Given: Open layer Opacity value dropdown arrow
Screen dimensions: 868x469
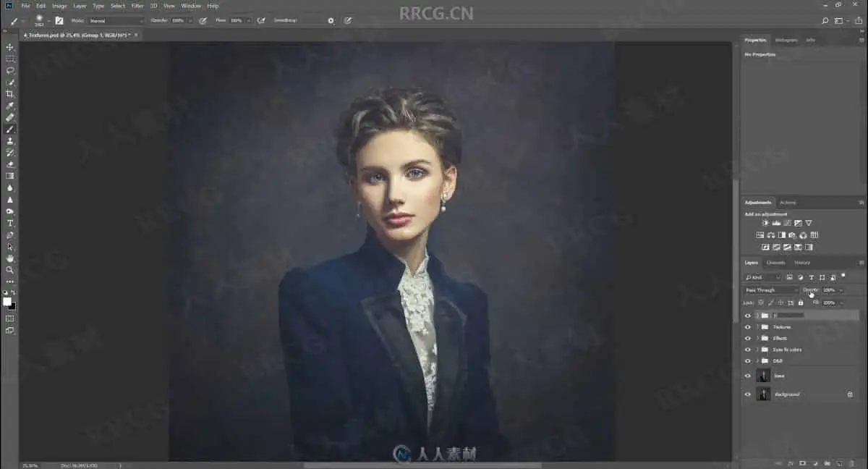Looking at the screenshot, I should coord(841,290).
